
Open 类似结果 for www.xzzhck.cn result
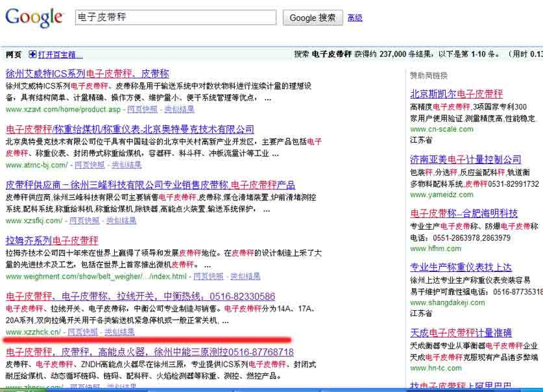click(x=119, y=332)
